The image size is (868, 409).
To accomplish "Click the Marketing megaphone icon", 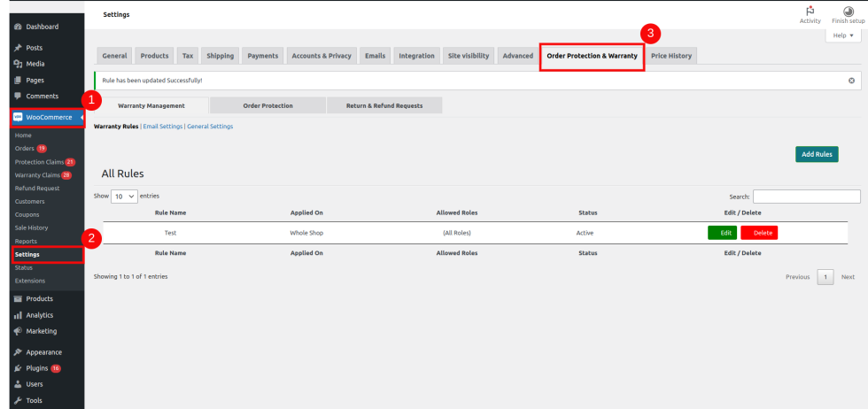I will click(x=18, y=331).
